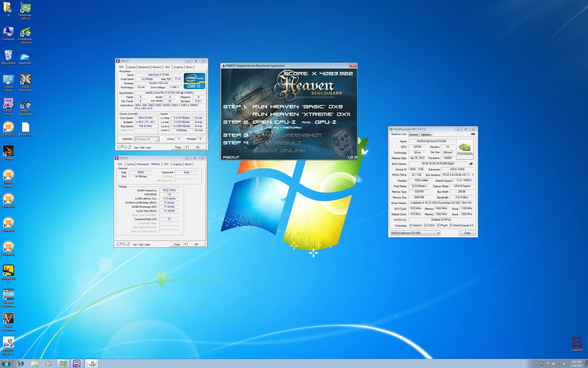Click the Driver Version field in GPU-Z

(441, 203)
